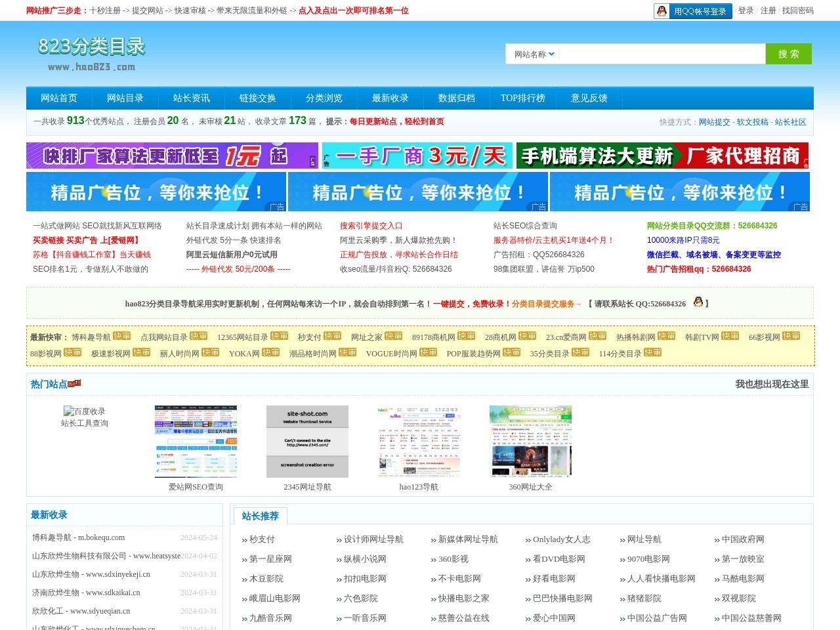Open the 链接交换 navigation tab
840x630 pixels.
pyautogui.click(x=258, y=98)
